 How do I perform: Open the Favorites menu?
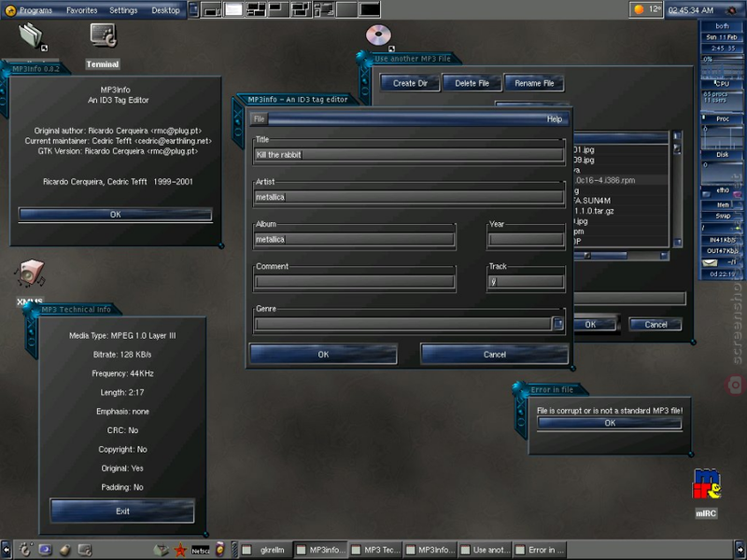coord(82,10)
